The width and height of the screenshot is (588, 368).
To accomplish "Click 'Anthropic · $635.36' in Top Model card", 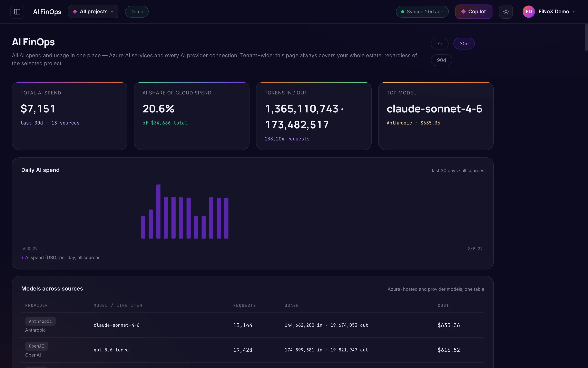I will pyautogui.click(x=413, y=123).
